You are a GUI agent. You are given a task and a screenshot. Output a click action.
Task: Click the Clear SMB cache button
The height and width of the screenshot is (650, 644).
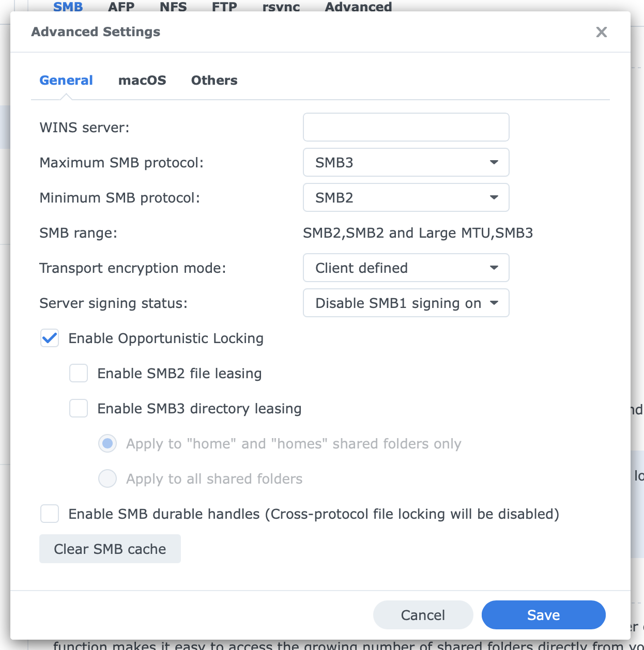click(110, 549)
